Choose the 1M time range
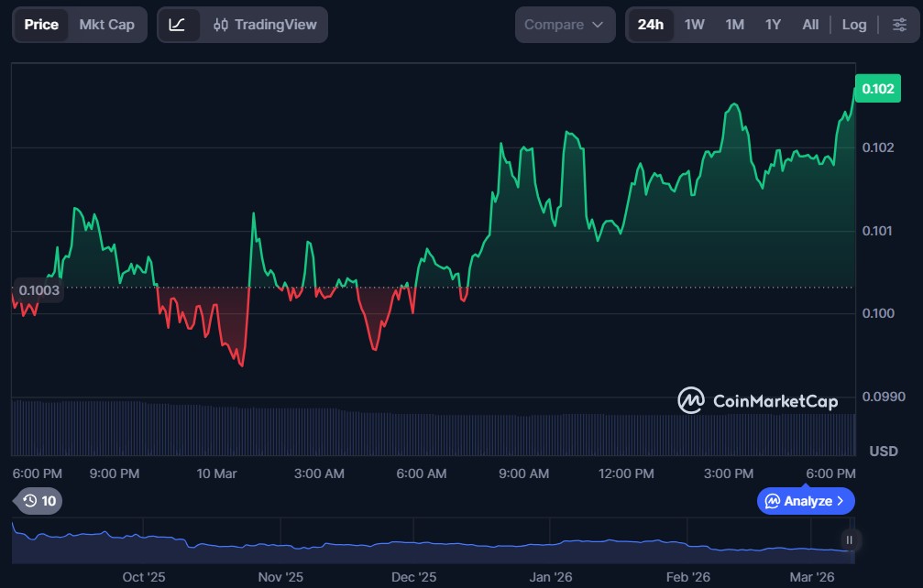Screen dimensions: 923x588 (734, 25)
